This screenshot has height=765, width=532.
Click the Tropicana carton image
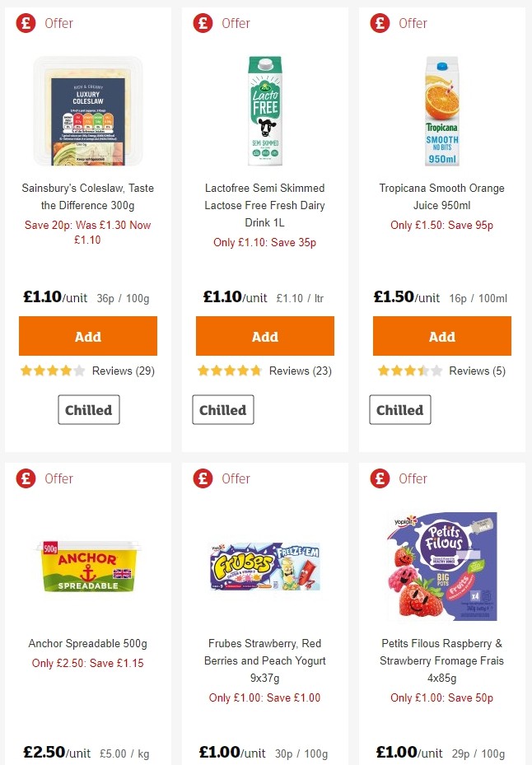441,109
